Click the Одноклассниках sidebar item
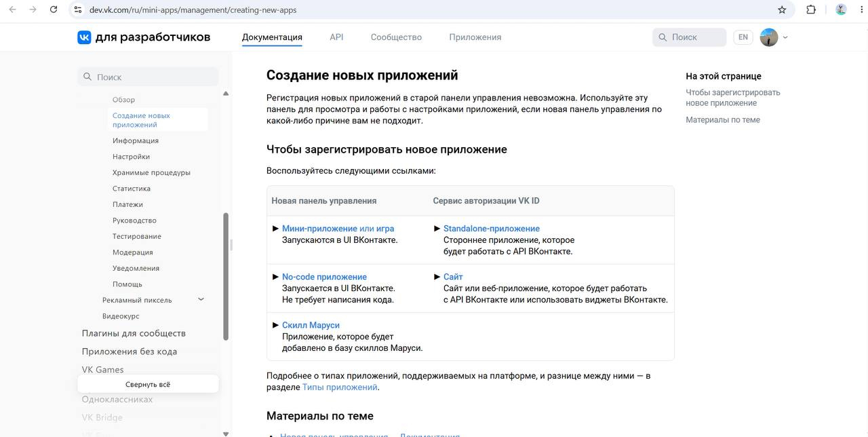Image resolution: width=868 pixels, height=437 pixels. [x=117, y=399]
